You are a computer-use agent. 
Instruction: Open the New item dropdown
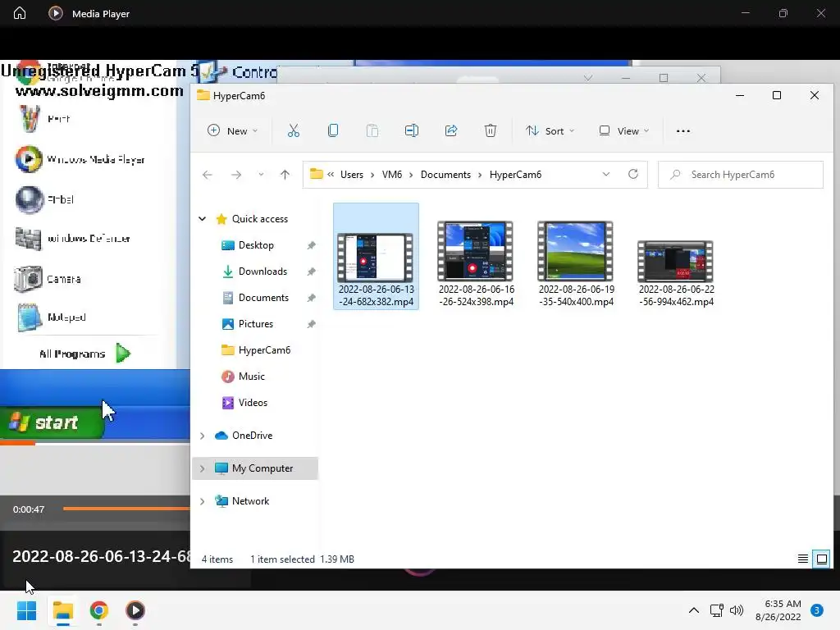click(x=232, y=130)
